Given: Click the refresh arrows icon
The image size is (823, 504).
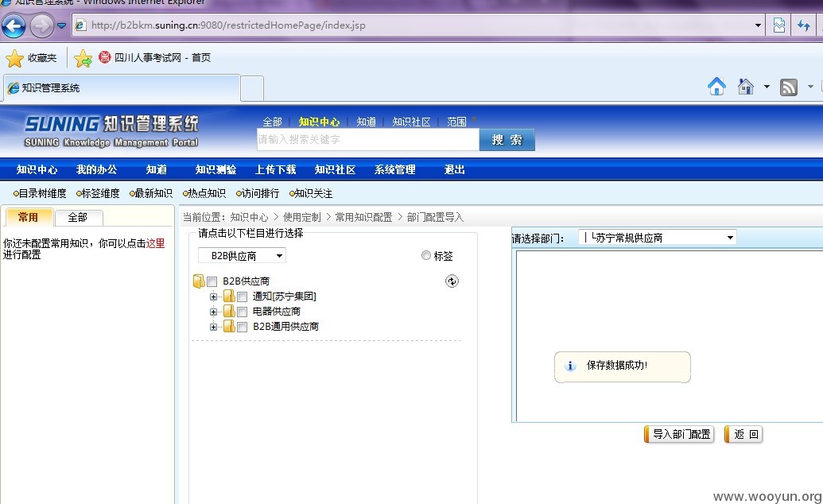Looking at the screenshot, I should (804, 25).
